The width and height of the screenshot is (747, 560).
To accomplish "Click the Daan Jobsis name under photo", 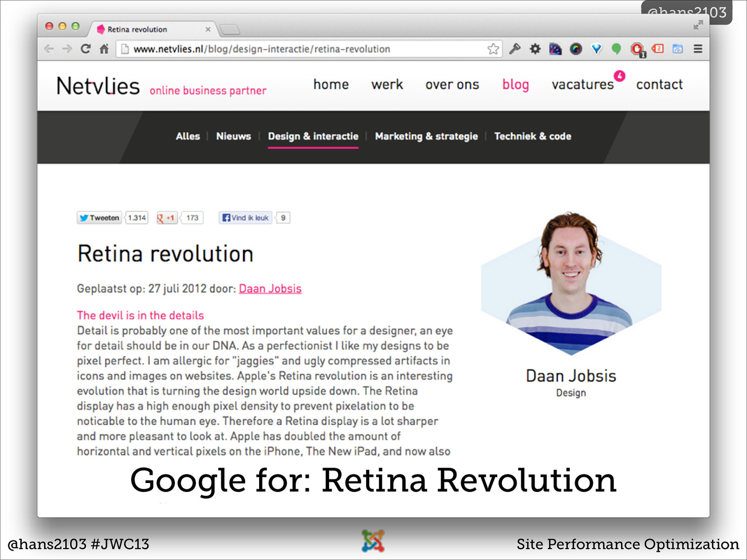I will [571, 376].
